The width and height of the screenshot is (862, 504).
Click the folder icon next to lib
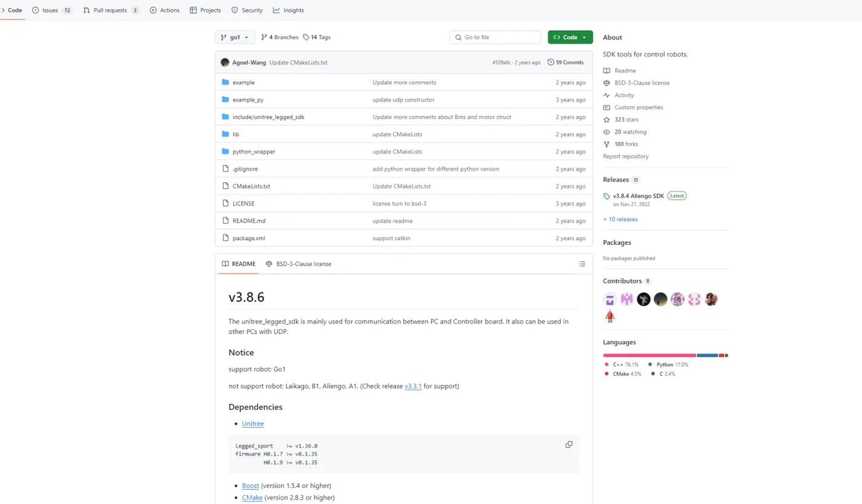[x=225, y=134]
